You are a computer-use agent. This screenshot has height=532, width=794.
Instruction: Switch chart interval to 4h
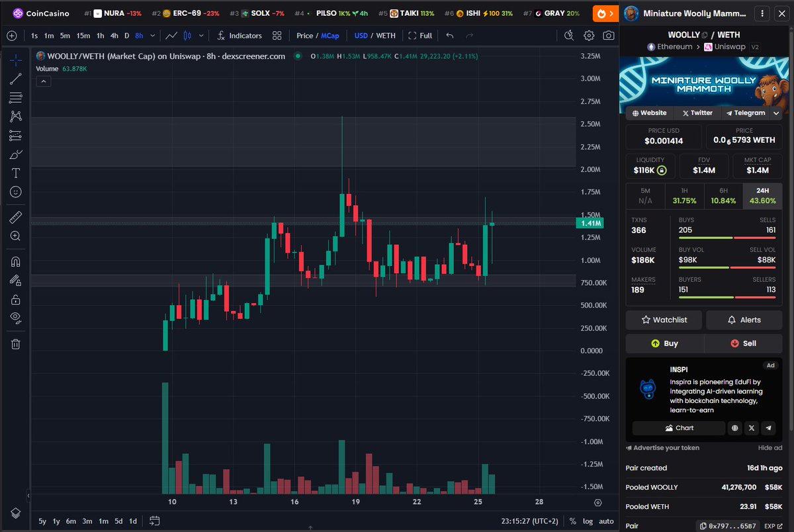pos(114,36)
